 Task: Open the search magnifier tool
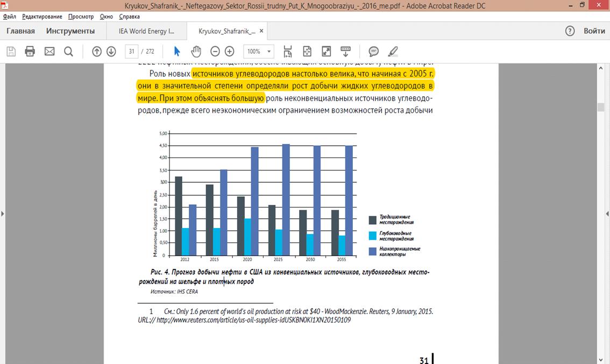tap(68, 52)
